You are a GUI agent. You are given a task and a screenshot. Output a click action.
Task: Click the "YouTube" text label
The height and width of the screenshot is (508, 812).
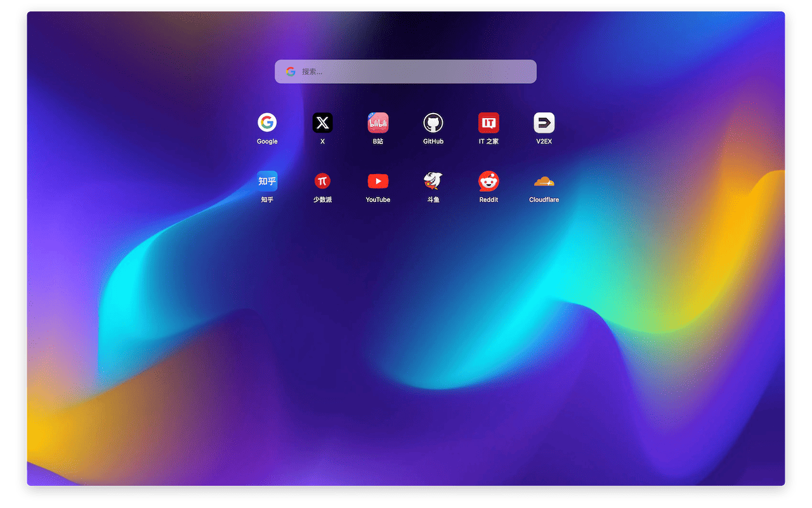[x=378, y=200]
